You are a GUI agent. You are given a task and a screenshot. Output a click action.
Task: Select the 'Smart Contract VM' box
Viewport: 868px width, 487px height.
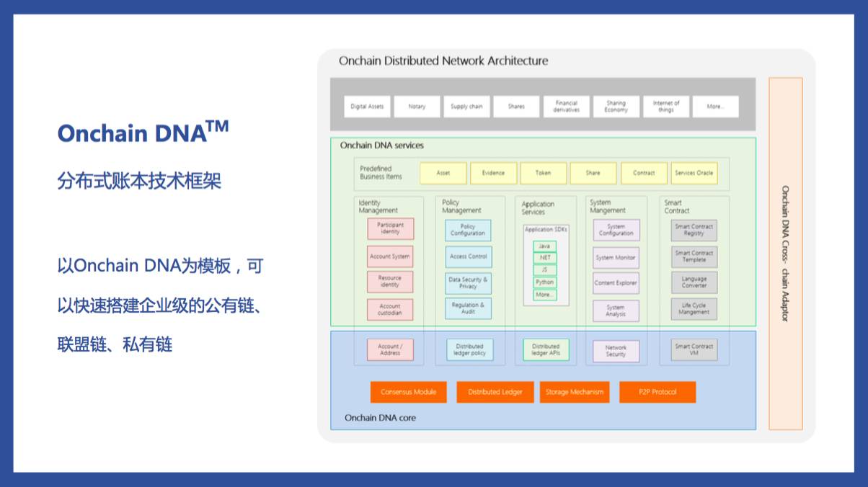pos(694,350)
